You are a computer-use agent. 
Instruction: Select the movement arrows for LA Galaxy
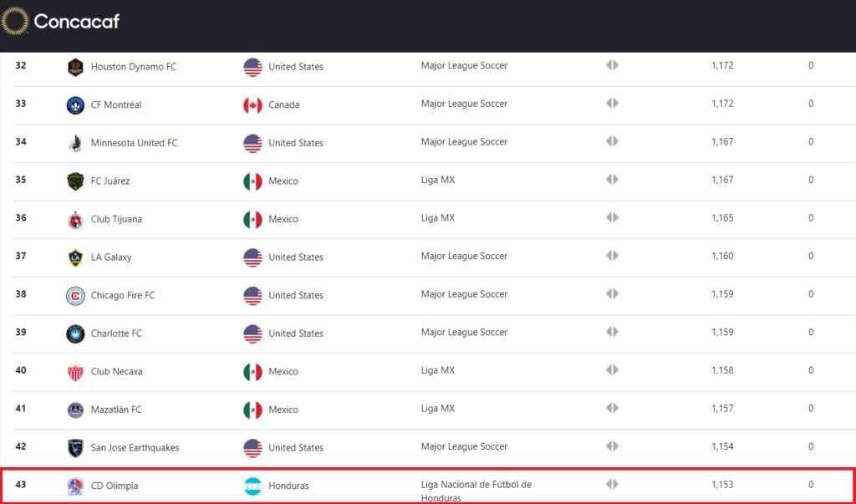point(612,256)
